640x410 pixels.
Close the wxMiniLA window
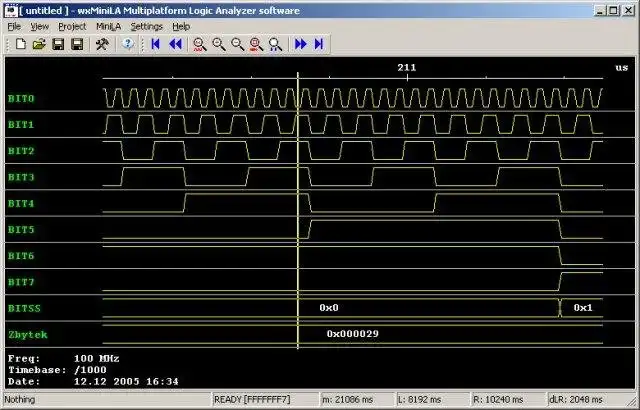628,11
